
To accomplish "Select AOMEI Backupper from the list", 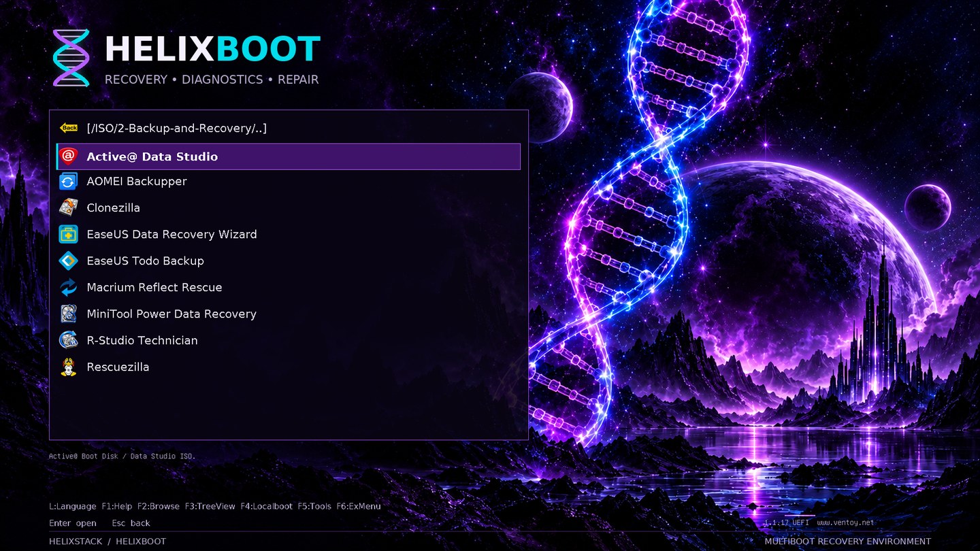I will 289,182.
